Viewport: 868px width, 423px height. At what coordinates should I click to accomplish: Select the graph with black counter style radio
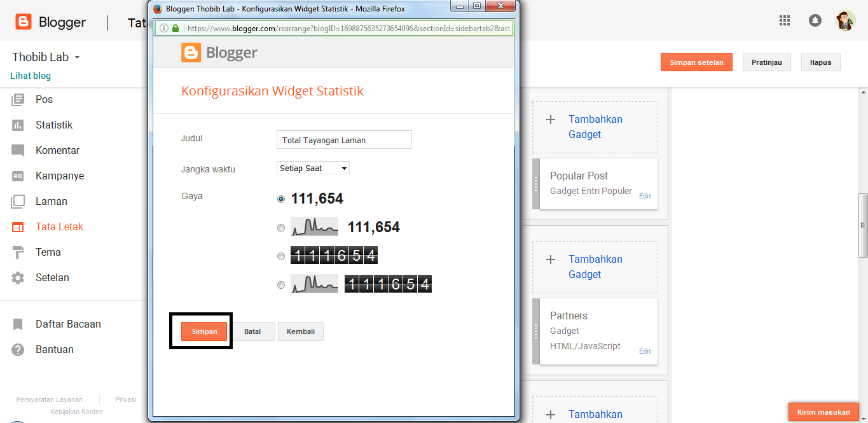(x=281, y=285)
